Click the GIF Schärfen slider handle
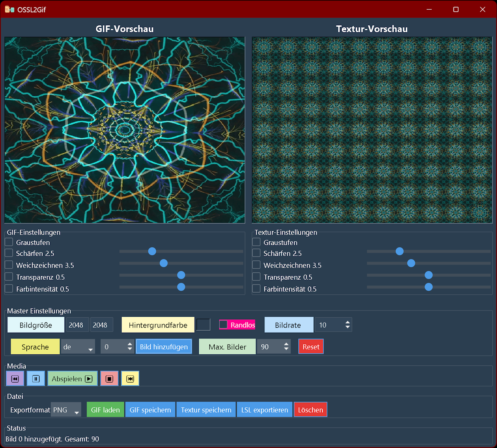This screenshot has width=497, height=448. coord(152,251)
